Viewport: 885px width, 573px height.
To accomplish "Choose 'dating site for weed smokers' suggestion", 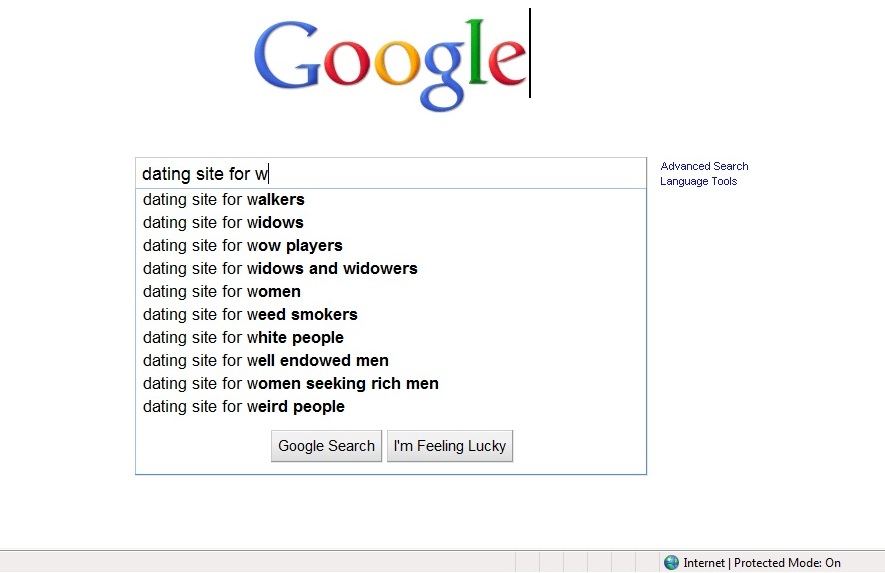I will [391, 314].
